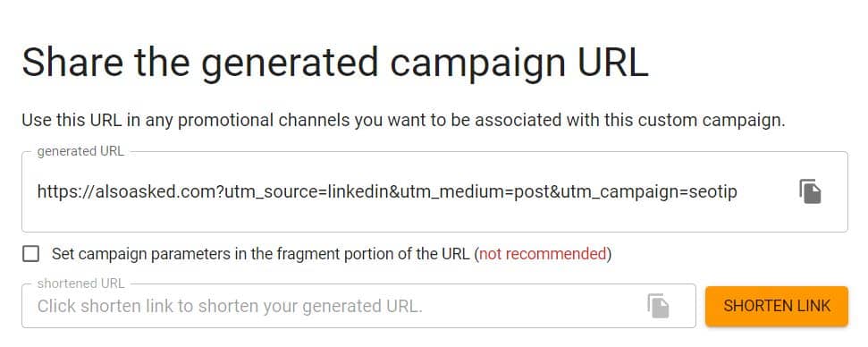Enable the fragment portion campaign parameters checkbox
This screenshot has width=868, height=347.
(x=30, y=254)
